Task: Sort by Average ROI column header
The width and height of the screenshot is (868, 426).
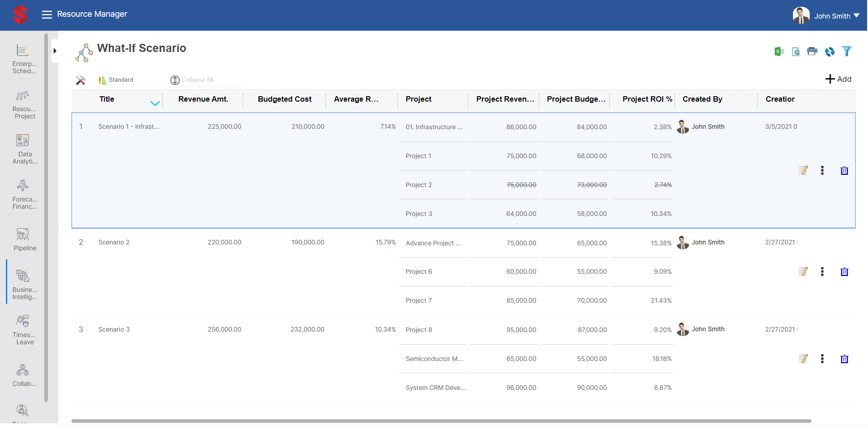Action: [x=356, y=99]
